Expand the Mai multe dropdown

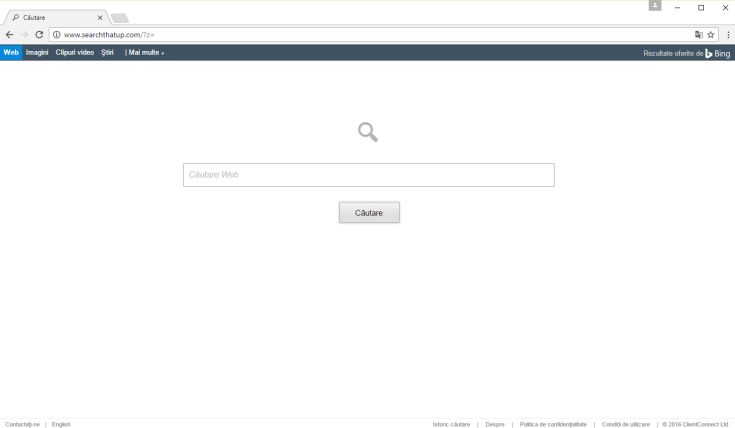(x=146, y=53)
